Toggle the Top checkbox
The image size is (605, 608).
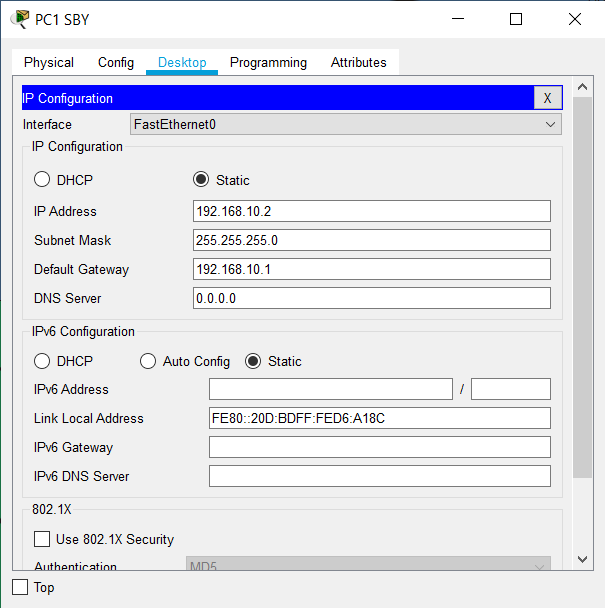[x=20, y=587]
